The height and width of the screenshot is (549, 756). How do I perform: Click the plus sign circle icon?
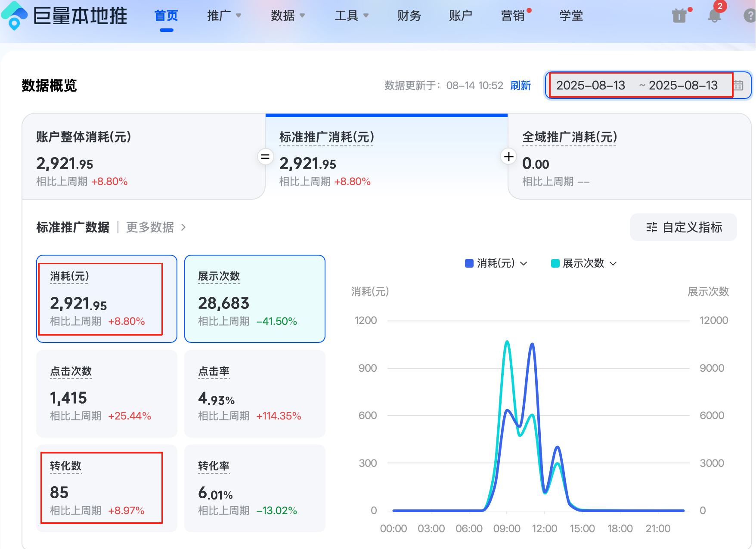tap(508, 156)
